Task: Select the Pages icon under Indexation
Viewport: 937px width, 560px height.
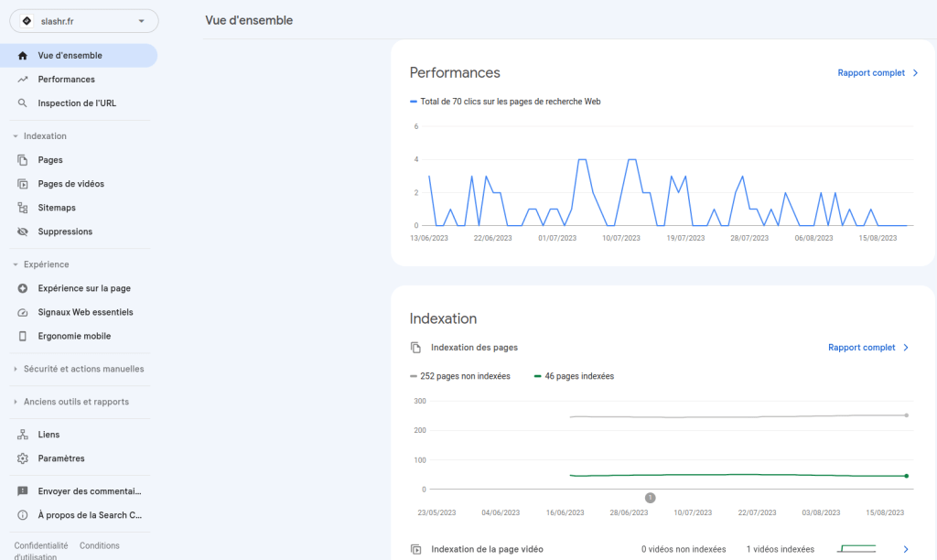Action: point(23,159)
